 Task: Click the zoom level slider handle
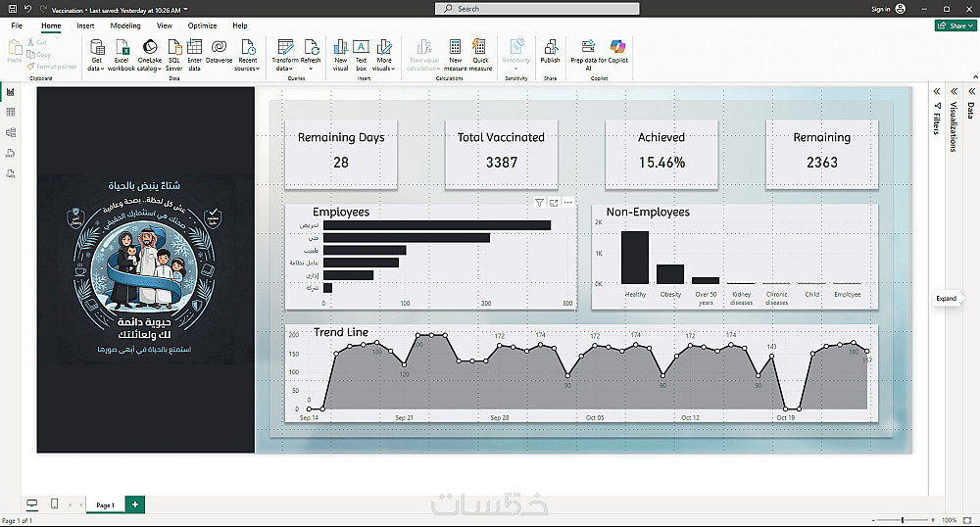coord(903,520)
